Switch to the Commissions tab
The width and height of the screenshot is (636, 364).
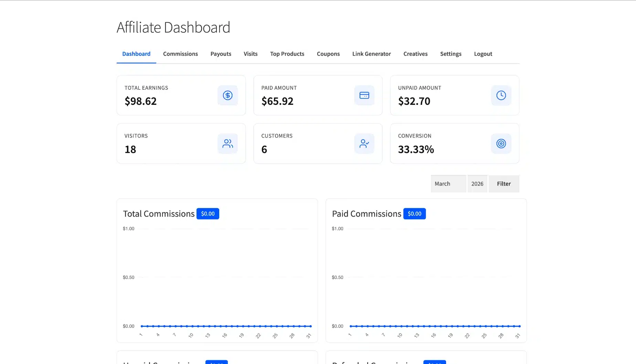pyautogui.click(x=180, y=54)
